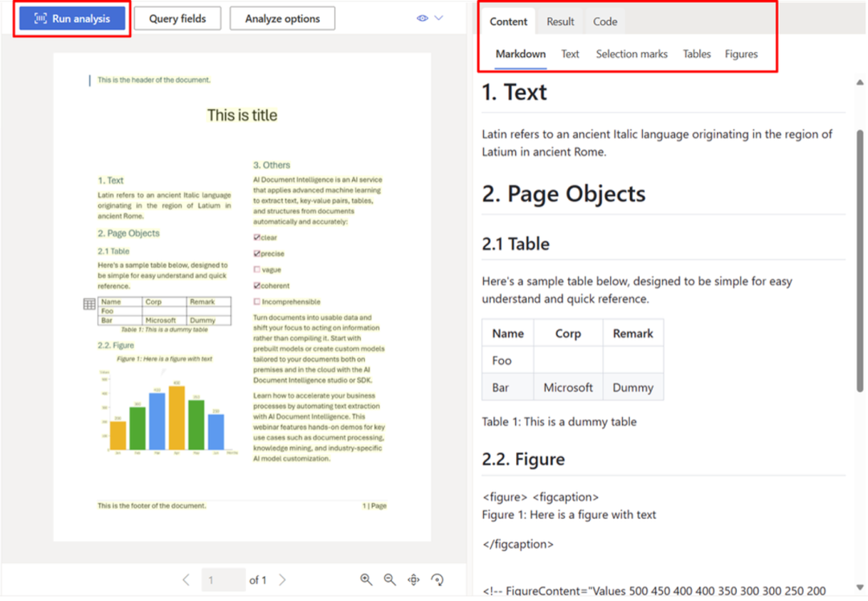Rotate the document with the rotate icon
868x601 pixels.
(437, 579)
